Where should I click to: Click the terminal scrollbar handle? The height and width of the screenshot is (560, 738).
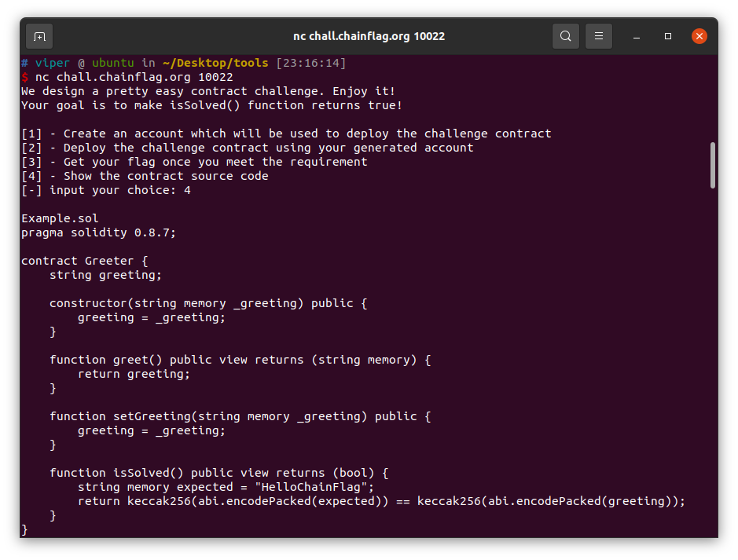pos(713,165)
